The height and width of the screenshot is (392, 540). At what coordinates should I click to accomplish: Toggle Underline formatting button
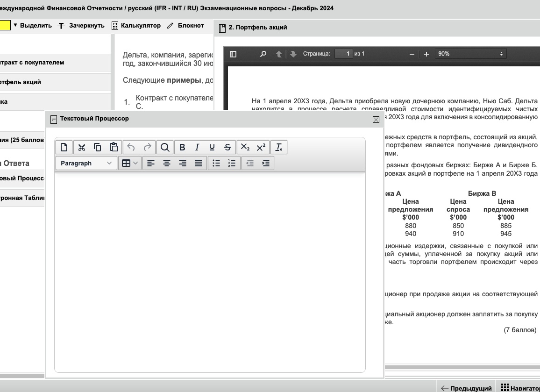point(212,148)
